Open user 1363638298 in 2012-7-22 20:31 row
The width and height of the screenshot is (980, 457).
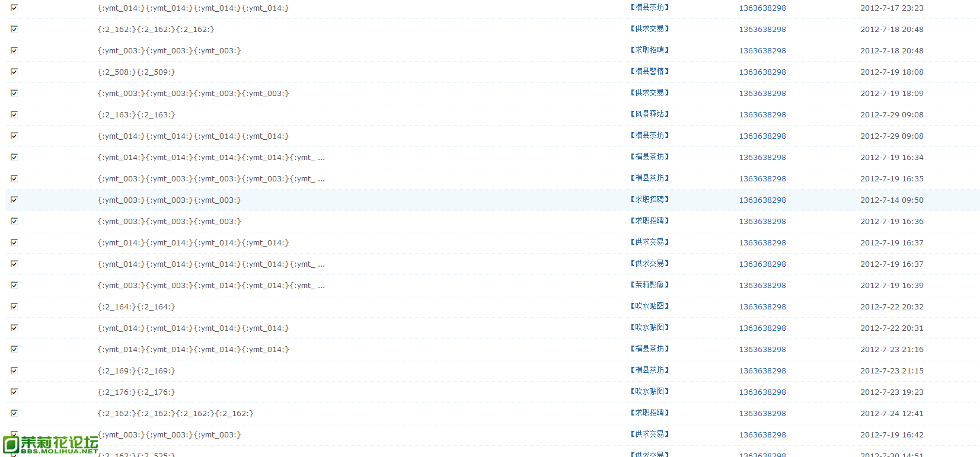click(762, 328)
